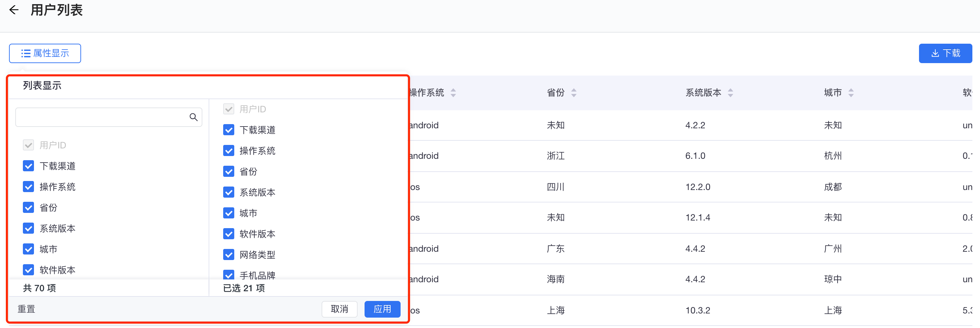This screenshot has height=328, width=980.
Task: Select the 琼中 city cell
Action: tap(833, 279)
